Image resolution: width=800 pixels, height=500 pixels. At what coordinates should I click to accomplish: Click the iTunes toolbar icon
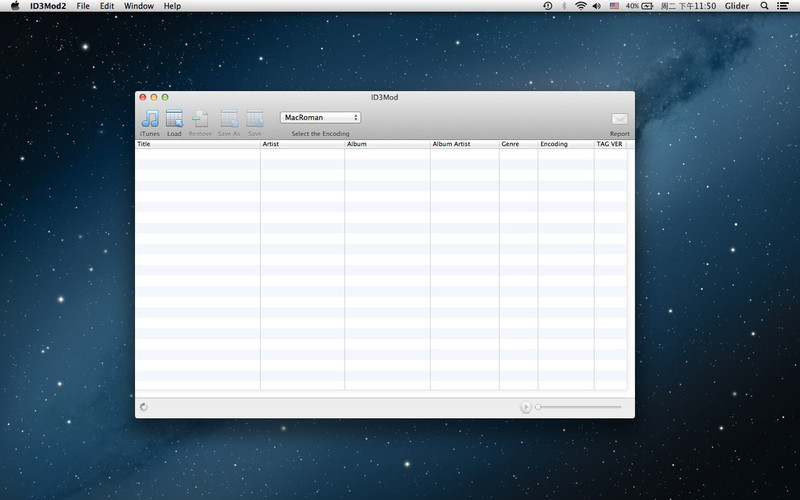150,119
